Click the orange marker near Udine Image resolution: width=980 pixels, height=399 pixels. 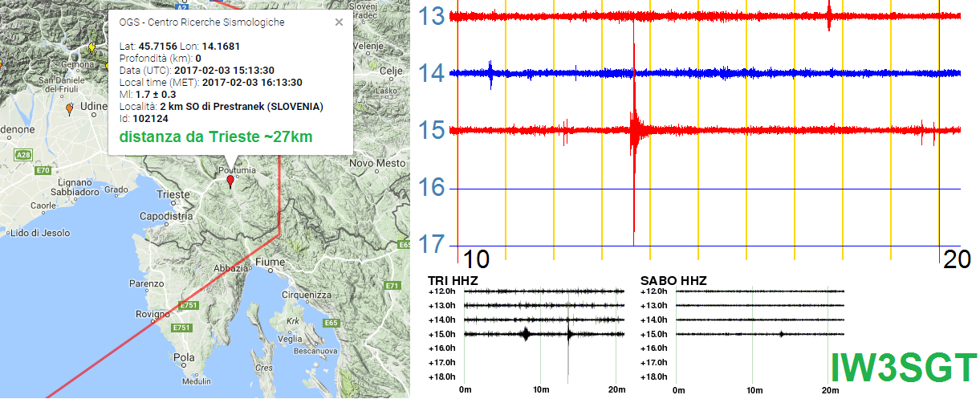(69, 108)
